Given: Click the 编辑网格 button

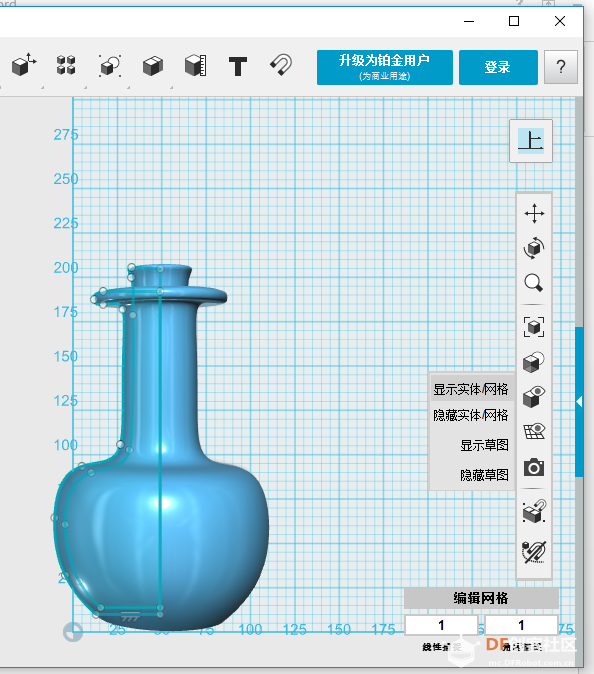Looking at the screenshot, I should [x=481, y=598].
